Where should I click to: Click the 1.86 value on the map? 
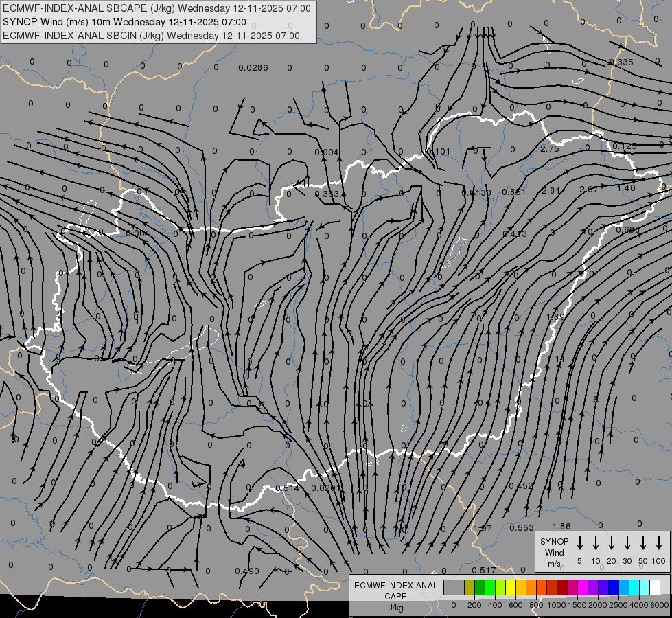click(x=561, y=527)
